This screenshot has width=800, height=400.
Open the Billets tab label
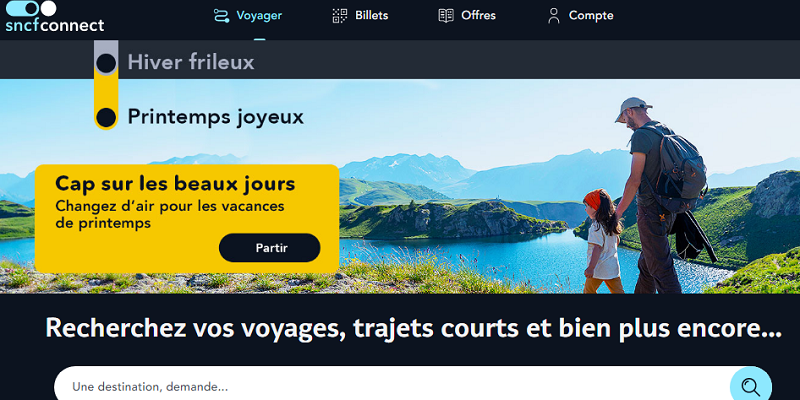[x=371, y=16]
